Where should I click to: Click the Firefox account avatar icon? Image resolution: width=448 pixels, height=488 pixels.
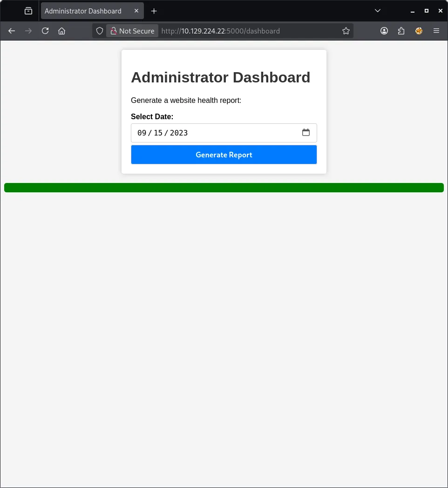[419, 31]
